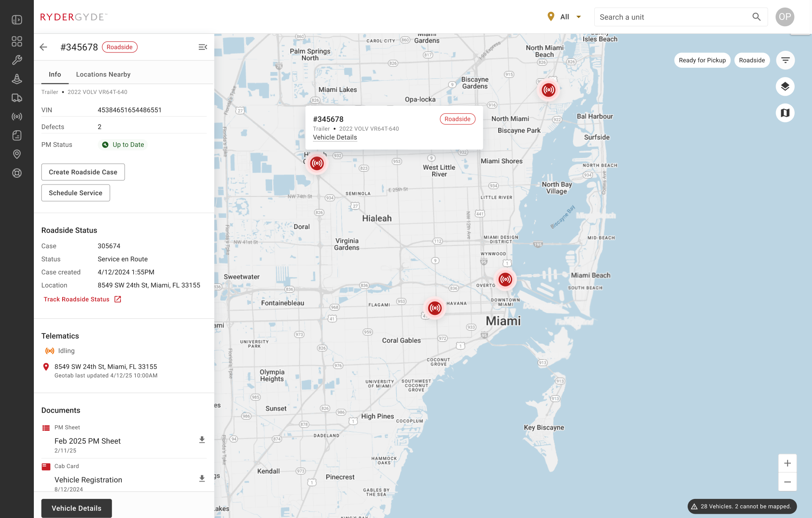Open the location pin icon in the sidebar

pos(17,154)
